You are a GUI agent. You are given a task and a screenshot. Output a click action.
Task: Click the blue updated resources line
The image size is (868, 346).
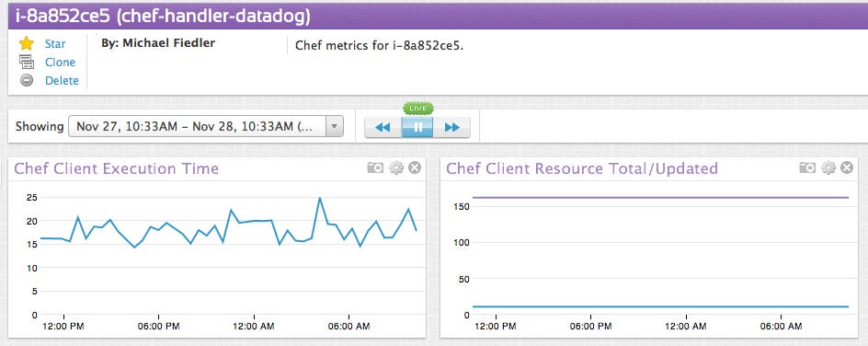pyautogui.click(x=660, y=306)
